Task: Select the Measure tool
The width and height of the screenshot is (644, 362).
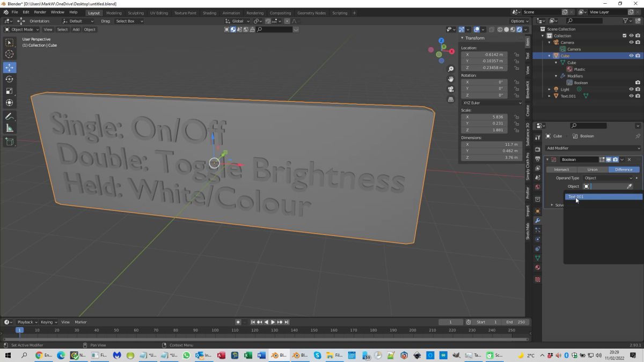Action: (10, 128)
